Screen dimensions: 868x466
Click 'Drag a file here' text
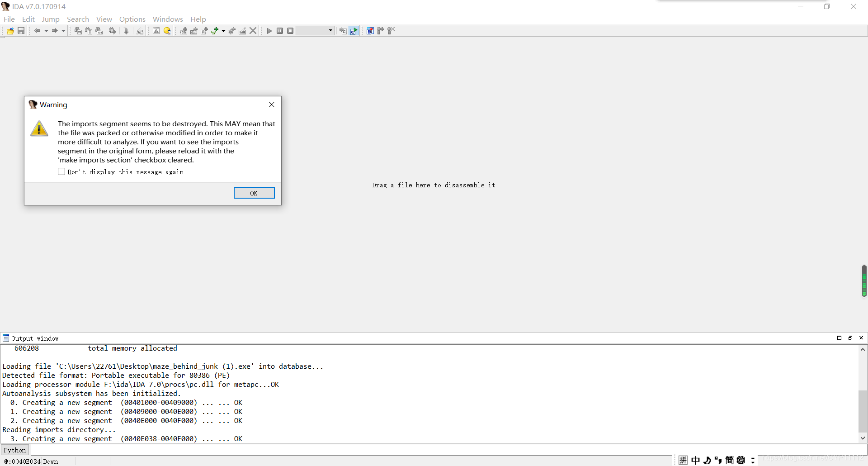coord(434,185)
